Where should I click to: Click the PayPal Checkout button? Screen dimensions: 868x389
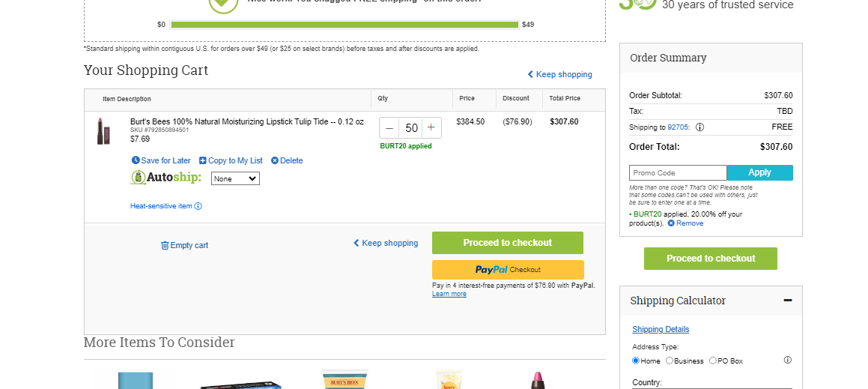pos(508,270)
